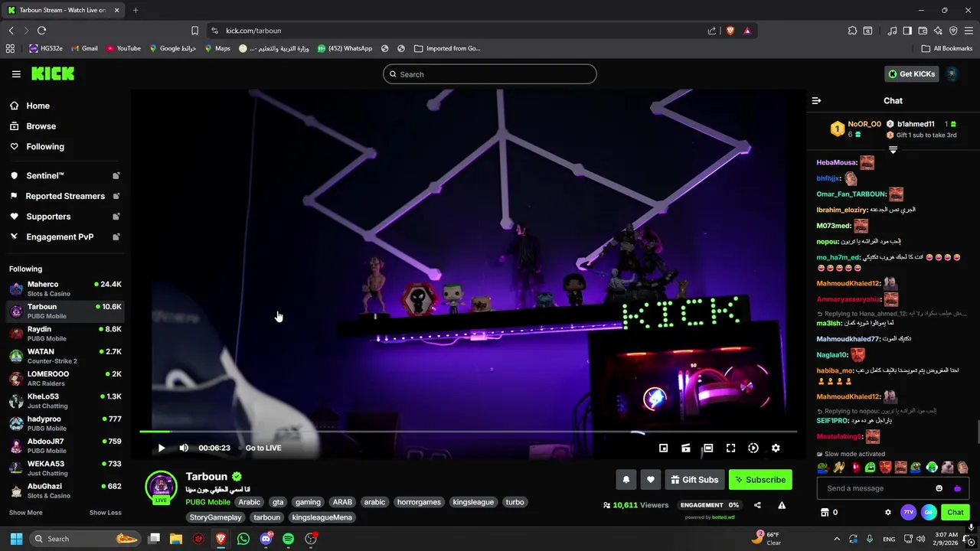
Task: Toggle theater mode on the player
Action: 708,448
